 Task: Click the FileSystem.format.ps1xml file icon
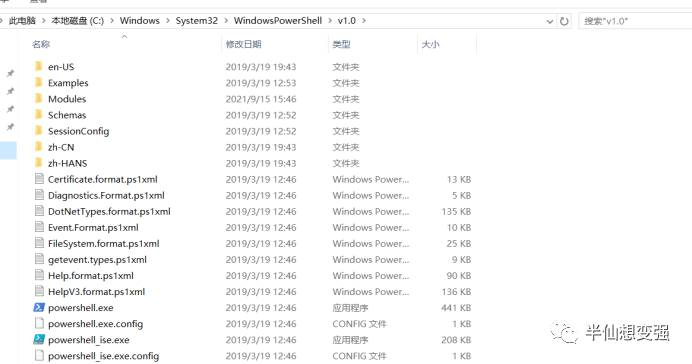point(39,243)
